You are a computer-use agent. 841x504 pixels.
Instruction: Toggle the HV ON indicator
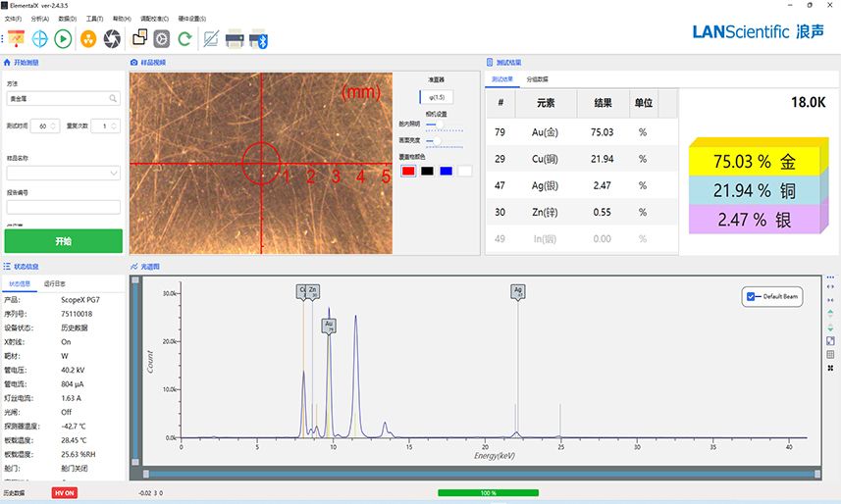coord(65,493)
